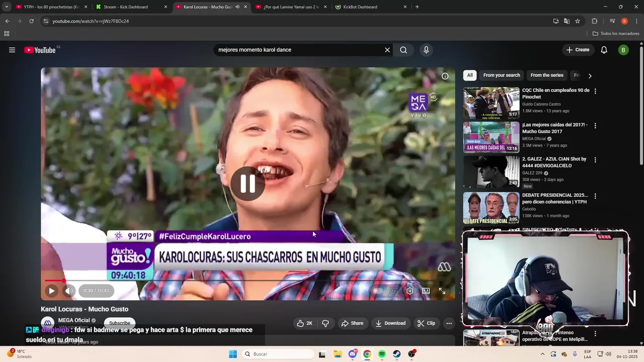This screenshot has width=644, height=362.
Task: Share the video
Action: pyautogui.click(x=352, y=323)
